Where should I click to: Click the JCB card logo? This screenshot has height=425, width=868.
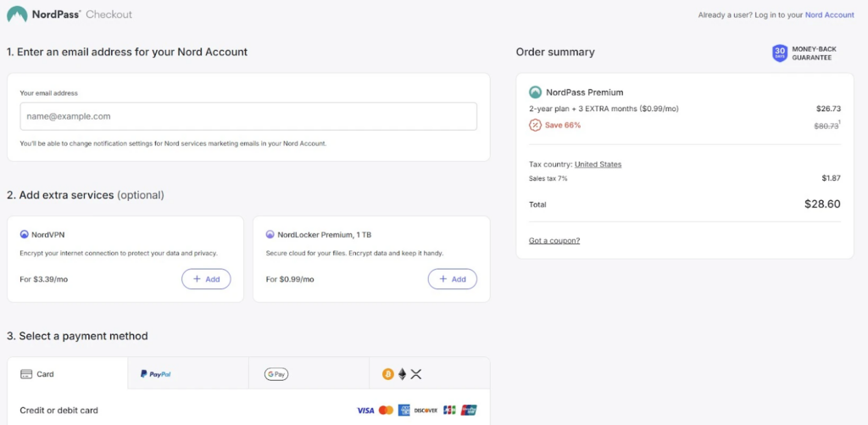(x=449, y=411)
